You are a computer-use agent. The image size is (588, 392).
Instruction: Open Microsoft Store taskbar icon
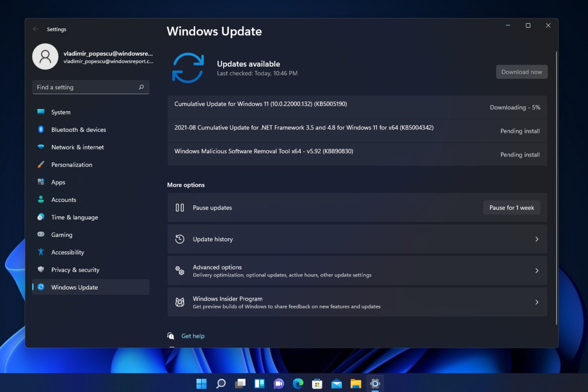[317, 383]
